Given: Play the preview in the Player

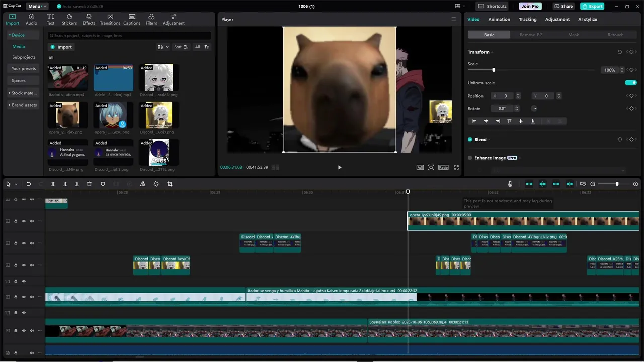Looking at the screenshot, I should click(340, 167).
